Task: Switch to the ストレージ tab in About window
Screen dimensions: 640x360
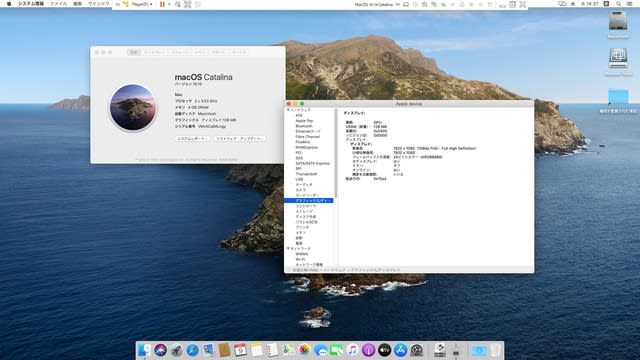Action: [180, 52]
